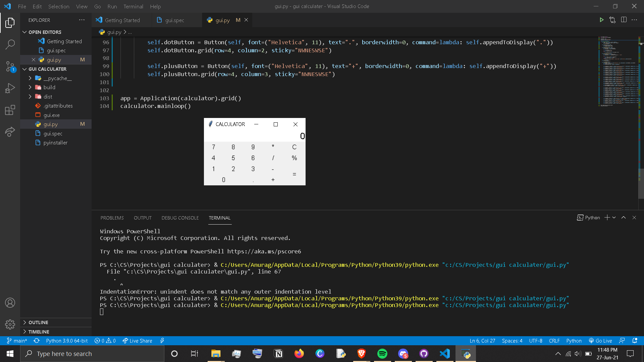Click the Accounts icon in activity bar

click(10, 303)
